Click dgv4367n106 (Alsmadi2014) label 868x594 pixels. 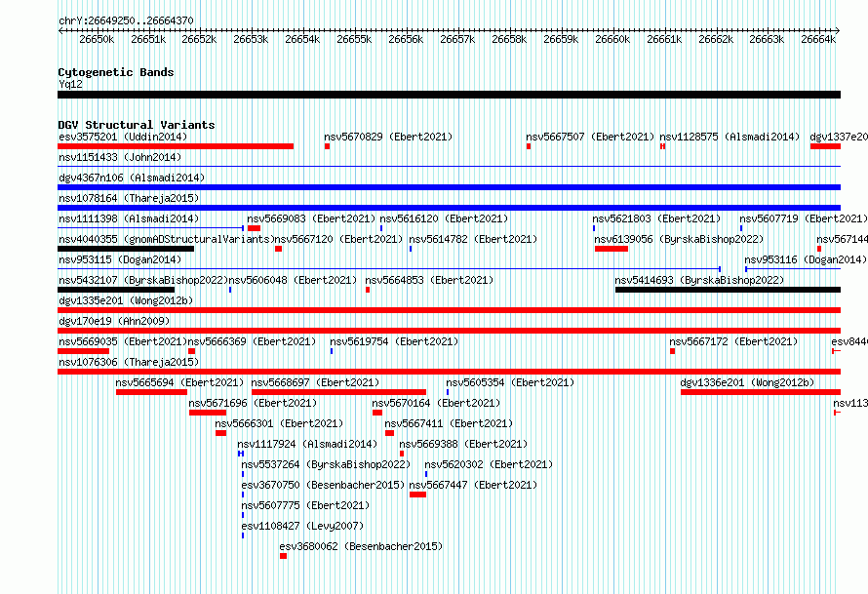pyautogui.click(x=132, y=178)
